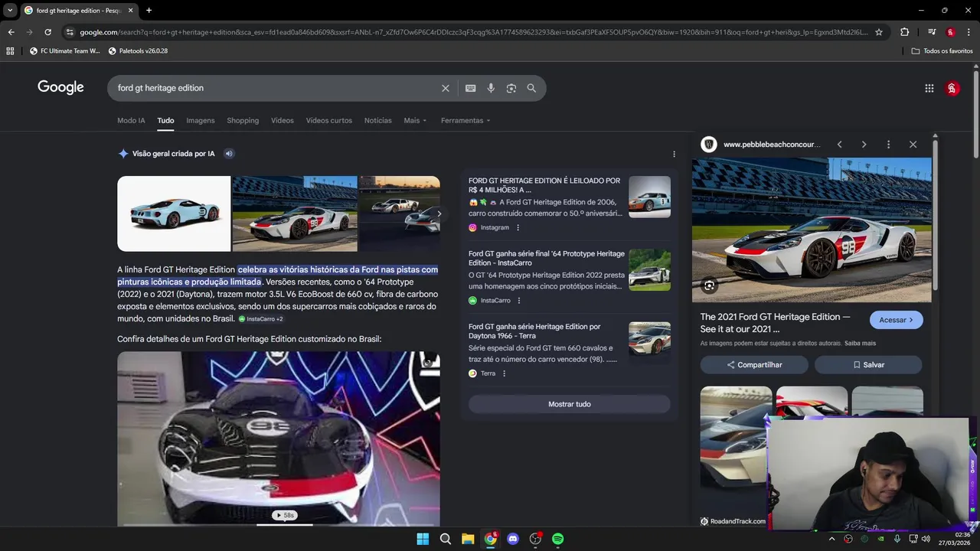This screenshot has height=551, width=980.
Task: Click the Compartilhar button
Action: [755, 365]
